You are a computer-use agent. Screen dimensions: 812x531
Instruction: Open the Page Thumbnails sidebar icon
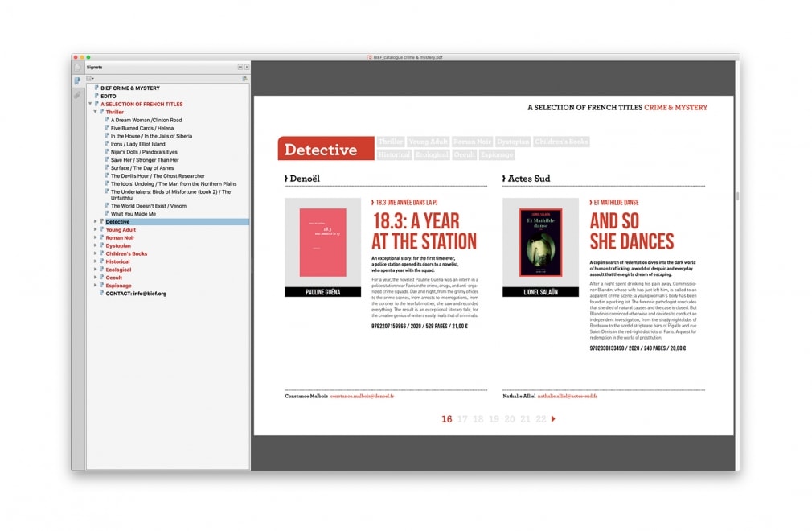[77, 67]
